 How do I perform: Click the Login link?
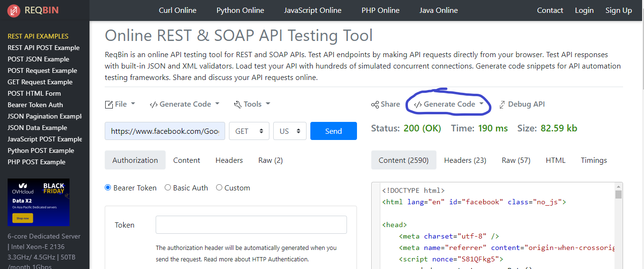point(584,10)
